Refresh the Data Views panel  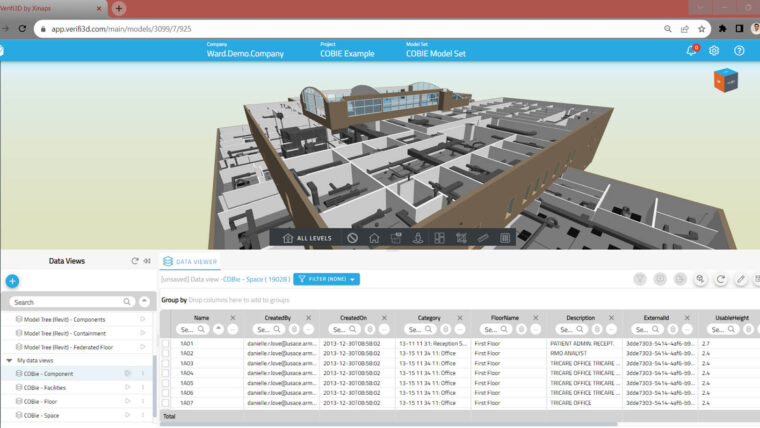tap(135, 261)
